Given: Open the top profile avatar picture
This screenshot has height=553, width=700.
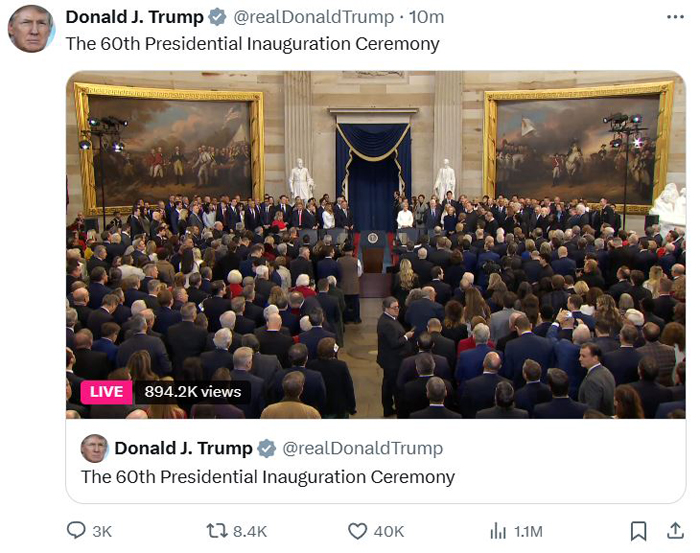Looking at the screenshot, I should point(31,29).
